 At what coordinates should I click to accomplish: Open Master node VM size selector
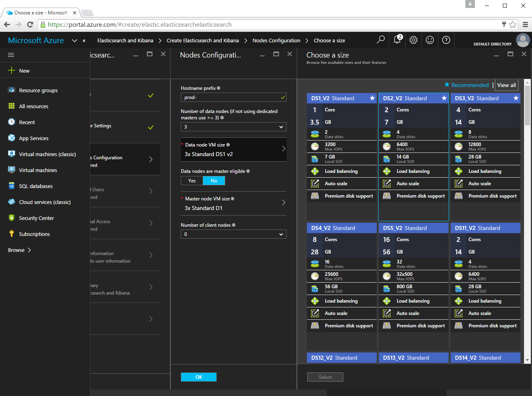pos(233,204)
